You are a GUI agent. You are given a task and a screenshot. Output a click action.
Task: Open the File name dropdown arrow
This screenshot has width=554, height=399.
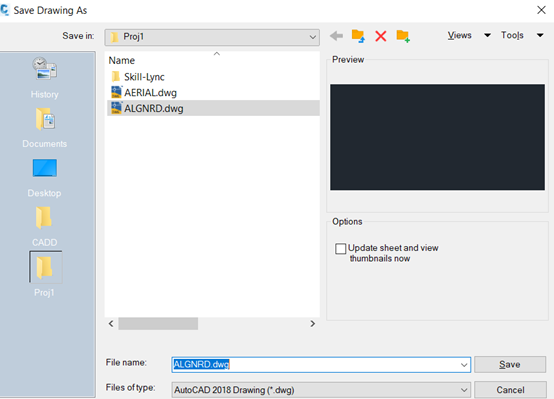pos(464,365)
